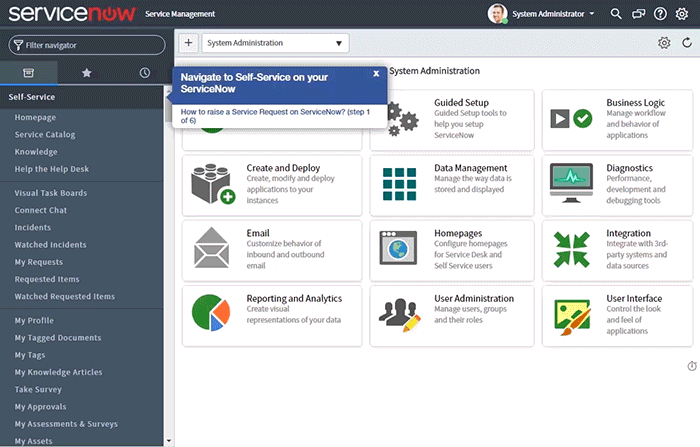Open the Guided Setup title link
Screen dimensions: 700x447
coord(462,102)
